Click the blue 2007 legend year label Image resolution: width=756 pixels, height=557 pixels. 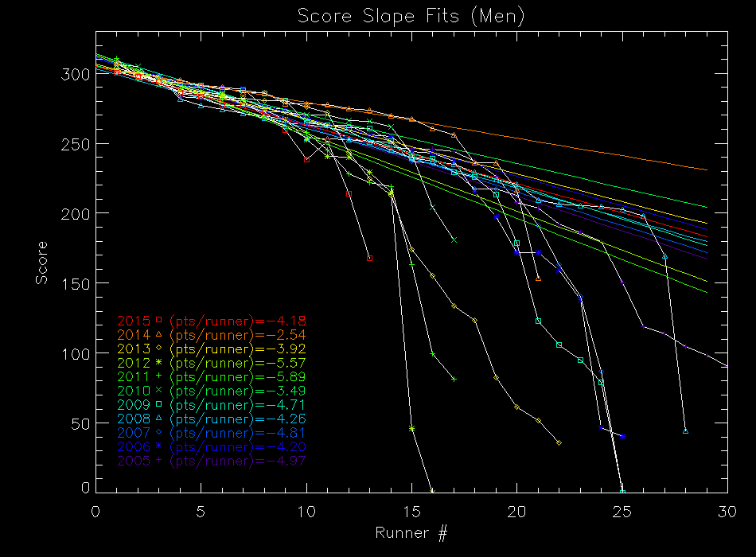pyautogui.click(x=133, y=433)
